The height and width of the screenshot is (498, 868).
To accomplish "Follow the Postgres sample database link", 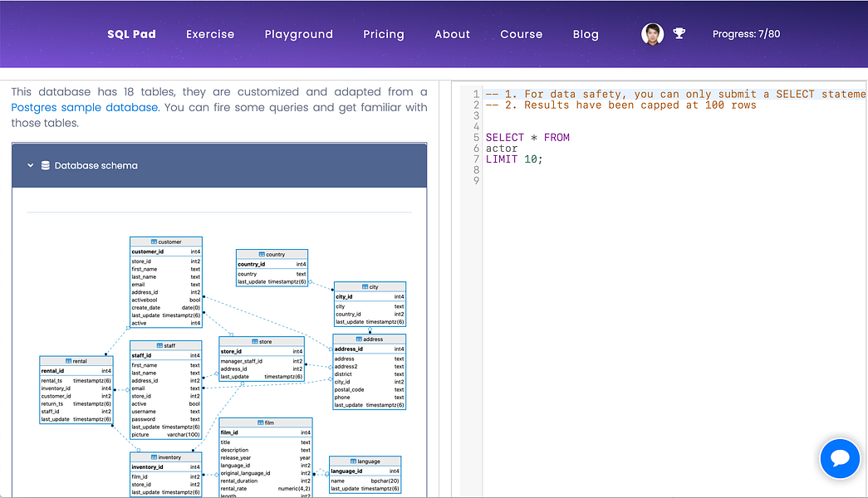I will [84, 107].
